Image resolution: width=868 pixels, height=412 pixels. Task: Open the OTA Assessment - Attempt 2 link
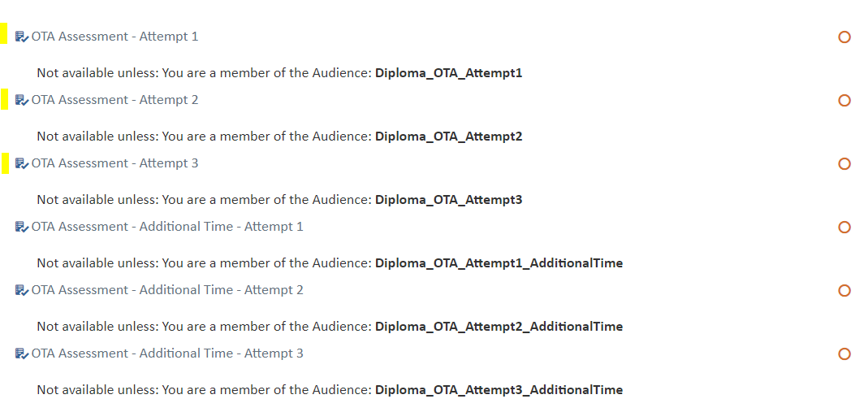click(114, 100)
